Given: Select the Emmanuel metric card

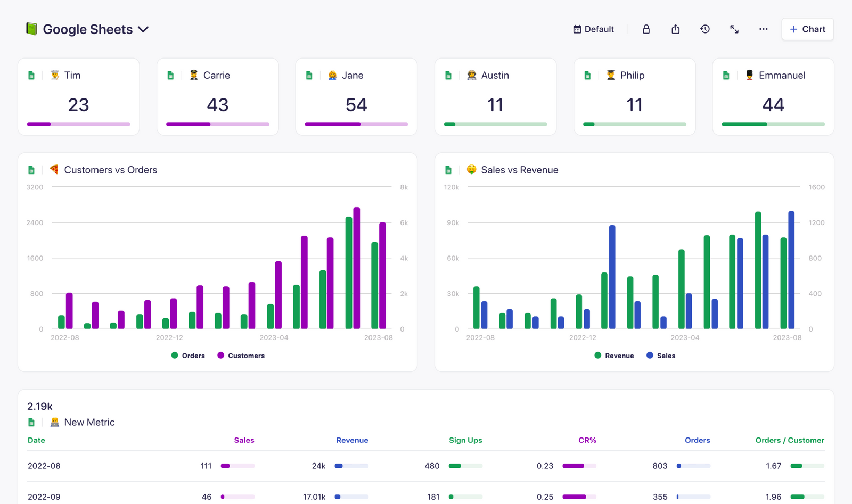Looking at the screenshot, I should tap(772, 96).
